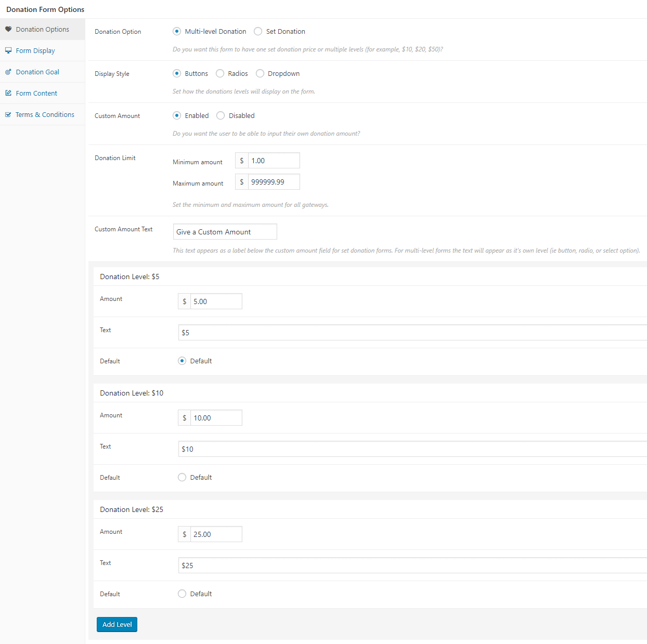The width and height of the screenshot is (647, 644).
Task: Click the Text field of the $25 level
Action: point(364,566)
